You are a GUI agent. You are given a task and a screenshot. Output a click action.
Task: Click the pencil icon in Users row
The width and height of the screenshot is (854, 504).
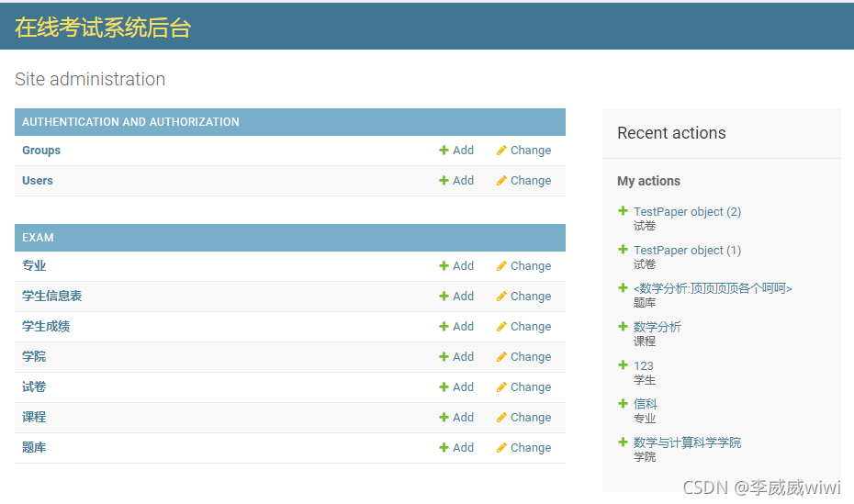[501, 181]
